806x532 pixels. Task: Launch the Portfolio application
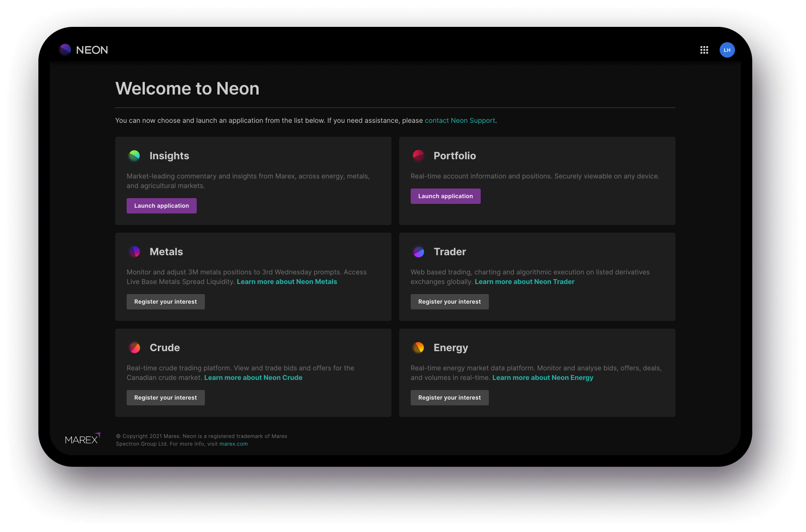[x=446, y=196]
